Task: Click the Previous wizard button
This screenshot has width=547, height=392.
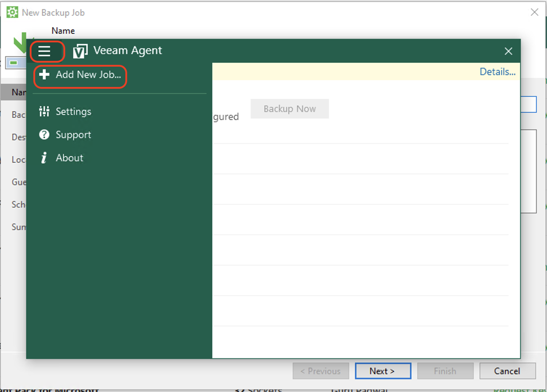Action: (x=321, y=371)
